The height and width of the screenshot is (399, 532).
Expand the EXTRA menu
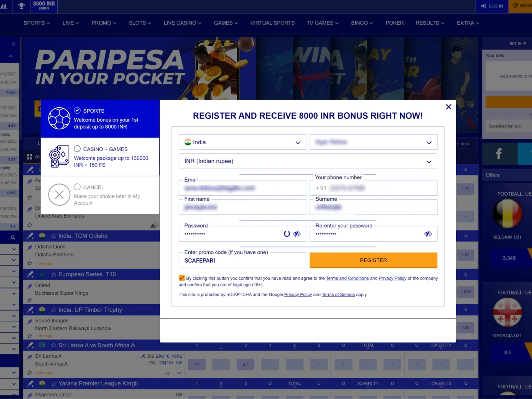(x=468, y=23)
